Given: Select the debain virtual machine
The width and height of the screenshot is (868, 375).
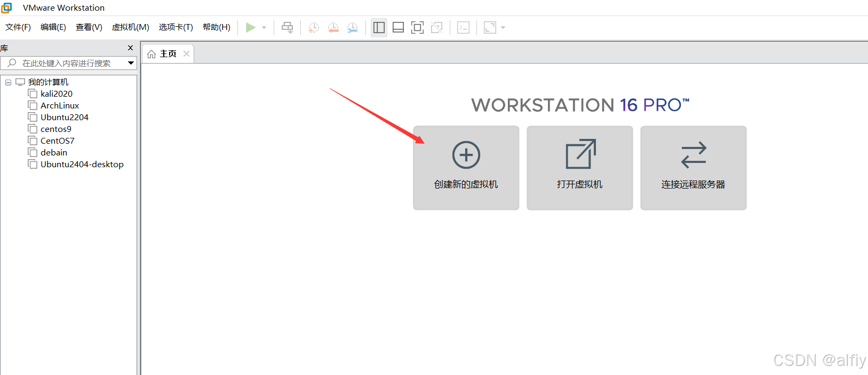Looking at the screenshot, I should 54,153.
